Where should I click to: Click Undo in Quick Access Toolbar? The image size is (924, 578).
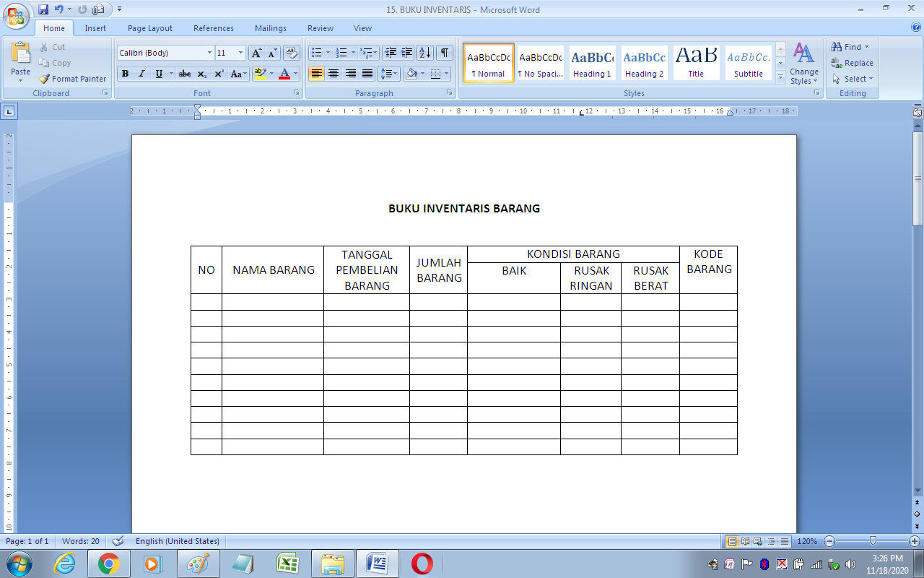[59, 10]
